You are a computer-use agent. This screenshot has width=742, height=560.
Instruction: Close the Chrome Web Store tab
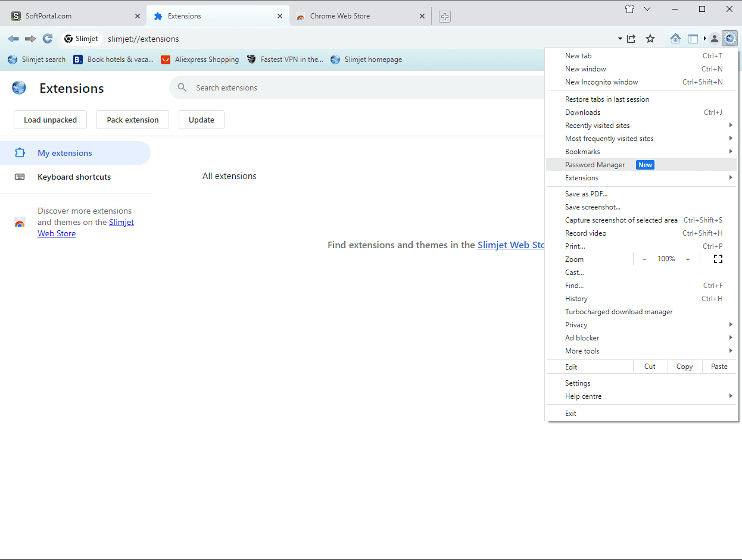(x=422, y=16)
